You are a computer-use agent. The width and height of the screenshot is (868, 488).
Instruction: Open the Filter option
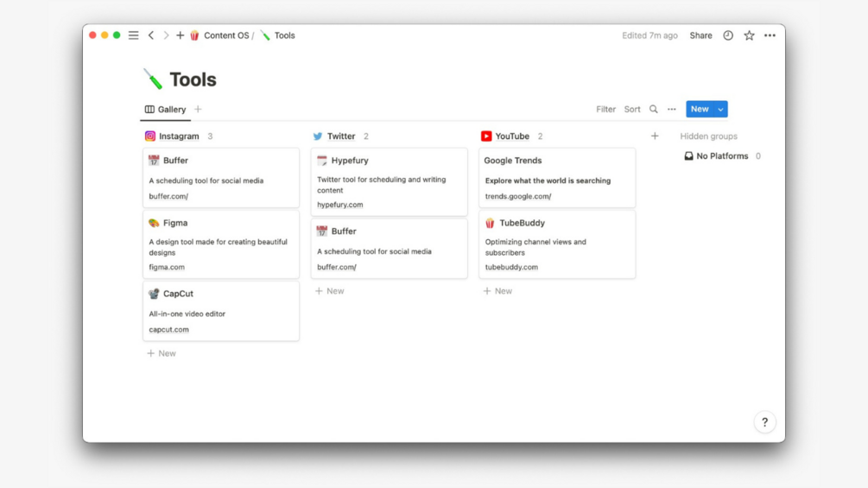[605, 110]
